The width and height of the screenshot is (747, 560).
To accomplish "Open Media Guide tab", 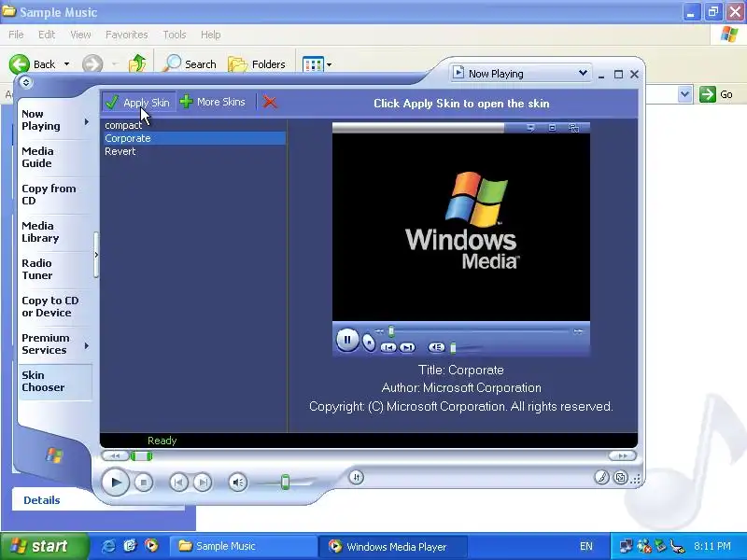I will tap(37, 157).
